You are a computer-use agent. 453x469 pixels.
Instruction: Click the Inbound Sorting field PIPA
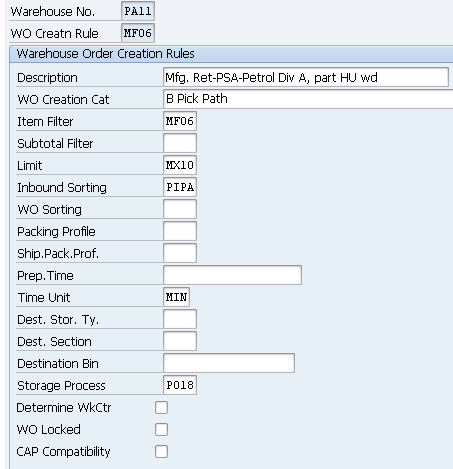click(180, 187)
